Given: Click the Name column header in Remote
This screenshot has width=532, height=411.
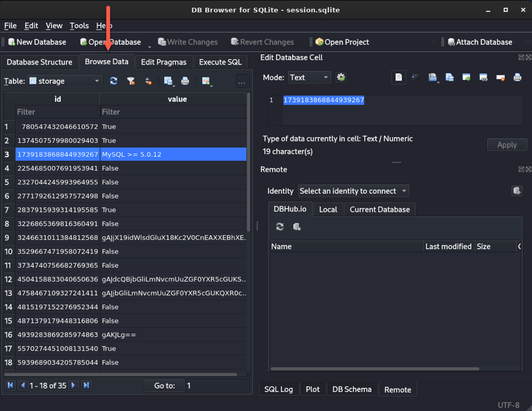Looking at the screenshot, I should tap(347, 246).
